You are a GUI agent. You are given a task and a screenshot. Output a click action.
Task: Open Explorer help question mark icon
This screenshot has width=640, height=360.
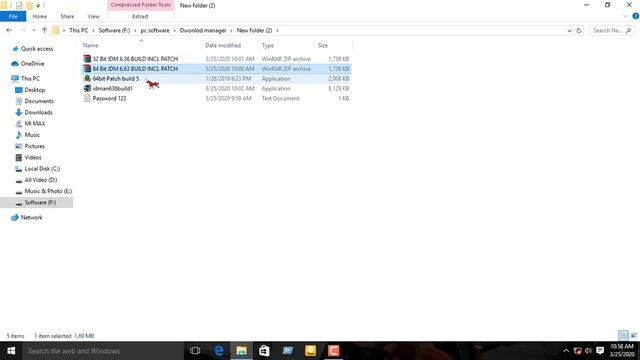pyautogui.click(x=636, y=16)
